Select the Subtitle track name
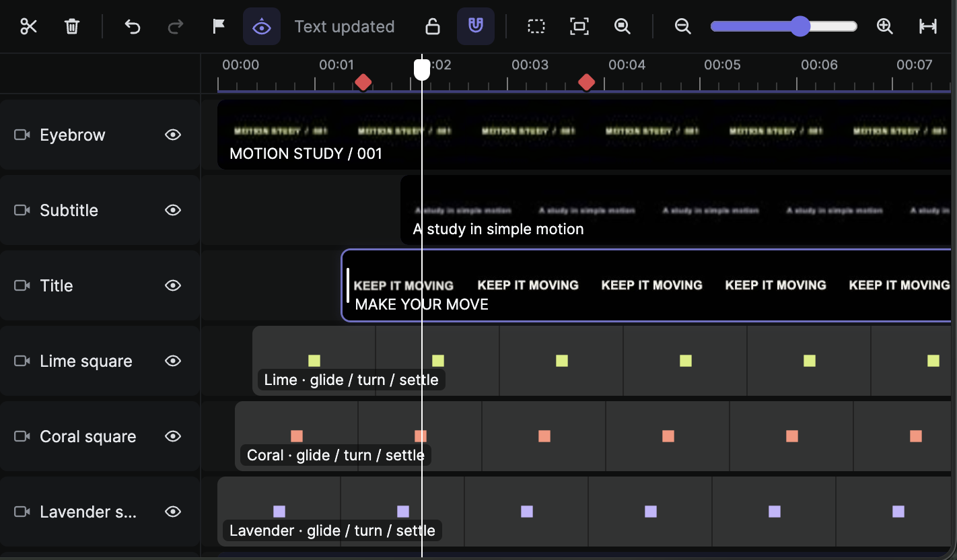Viewport: 957px width, 560px height. [x=69, y=210]
